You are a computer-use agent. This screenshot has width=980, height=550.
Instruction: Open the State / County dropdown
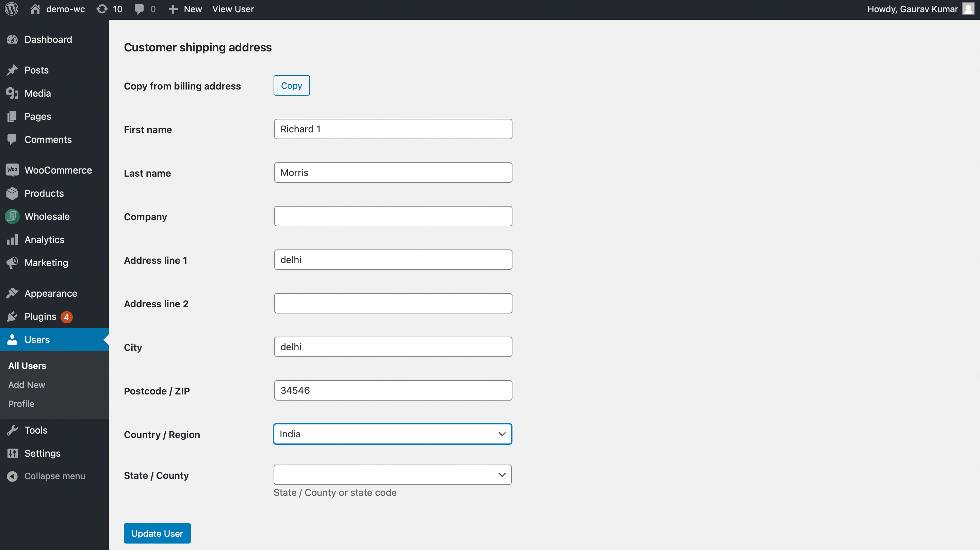click(392, 475)
